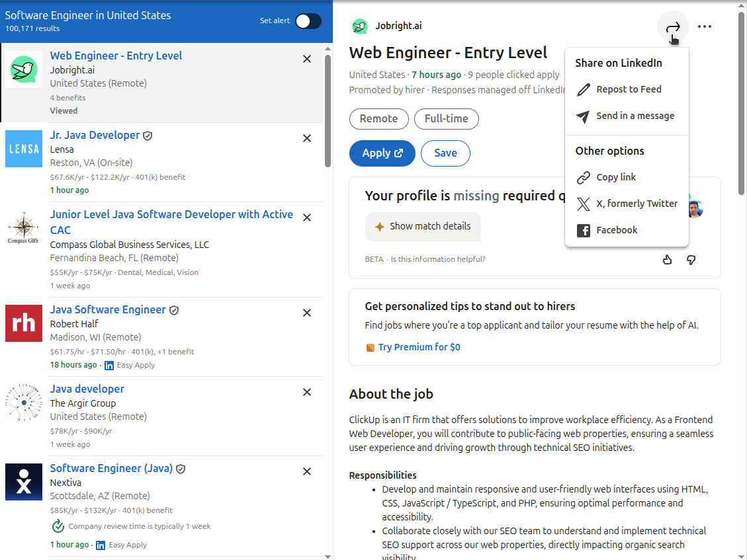
Task: Click the job list scrollbar up arrow
Action: 328,49
